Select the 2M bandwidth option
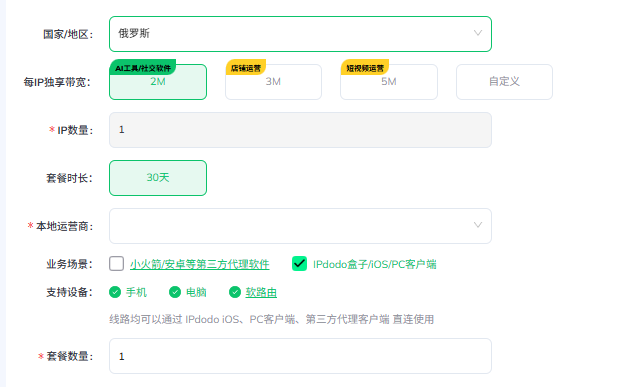The image size is (642, 387). click(x=158, y=81)
